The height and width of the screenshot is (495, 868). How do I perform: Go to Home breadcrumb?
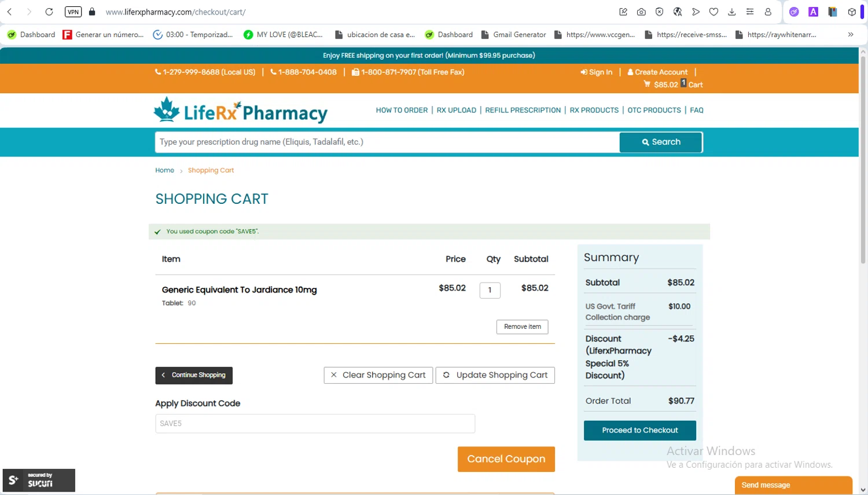(164, 170)
